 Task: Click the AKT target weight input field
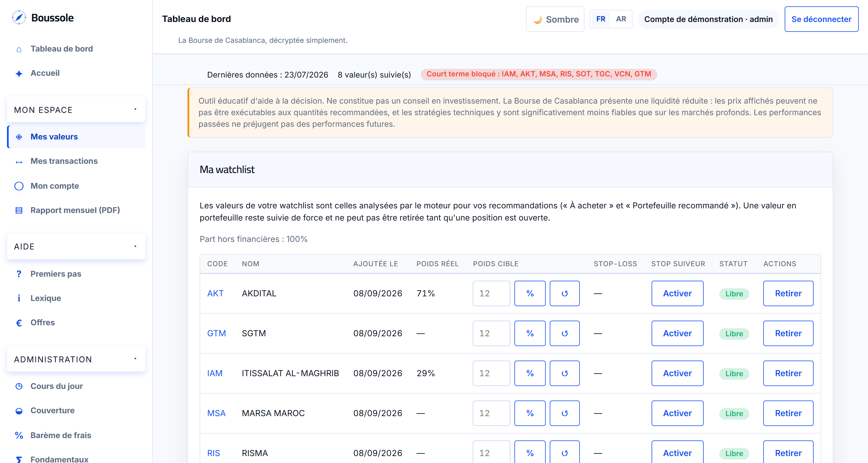pyautogui.click(x=491, y=293)
